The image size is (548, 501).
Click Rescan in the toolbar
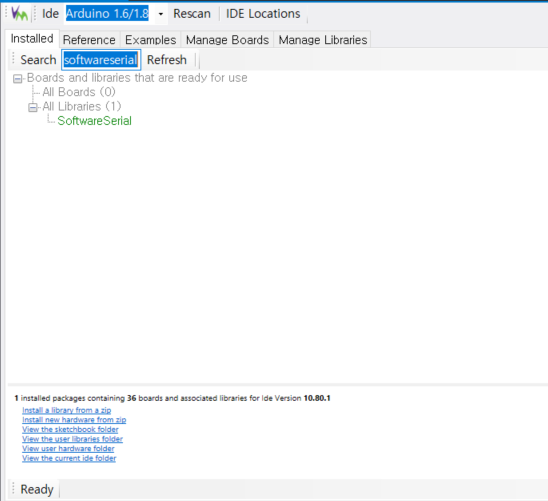(192, 14)
